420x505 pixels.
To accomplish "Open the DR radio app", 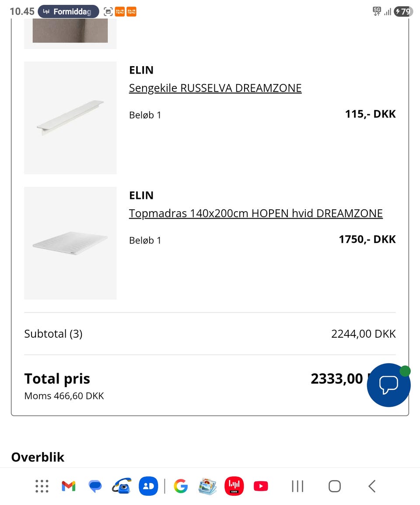I will click(x=234, y=486).
